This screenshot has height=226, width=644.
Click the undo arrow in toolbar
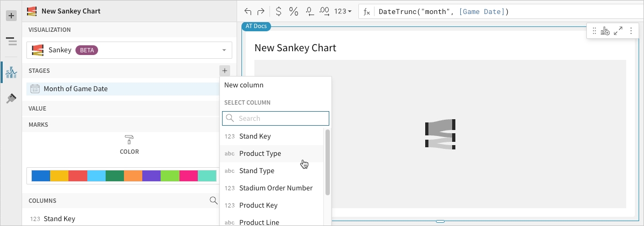point(248,11)
